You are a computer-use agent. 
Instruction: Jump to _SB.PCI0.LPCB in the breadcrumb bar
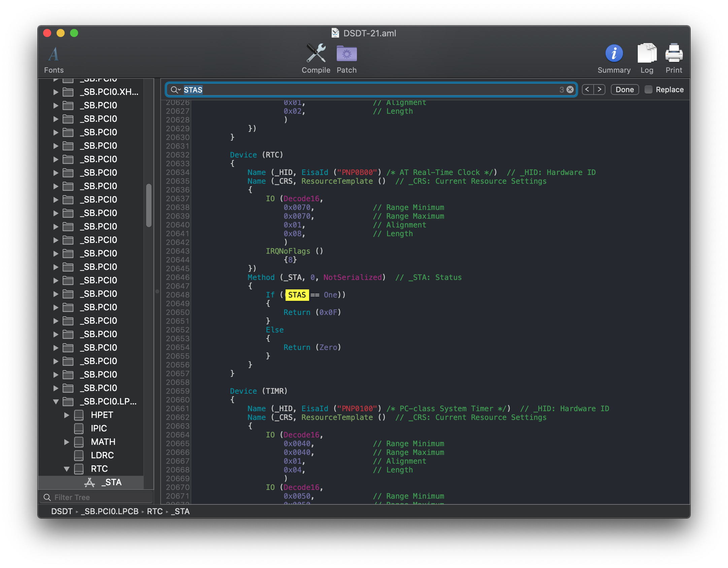pyautogui.click(x=109, y=511)
